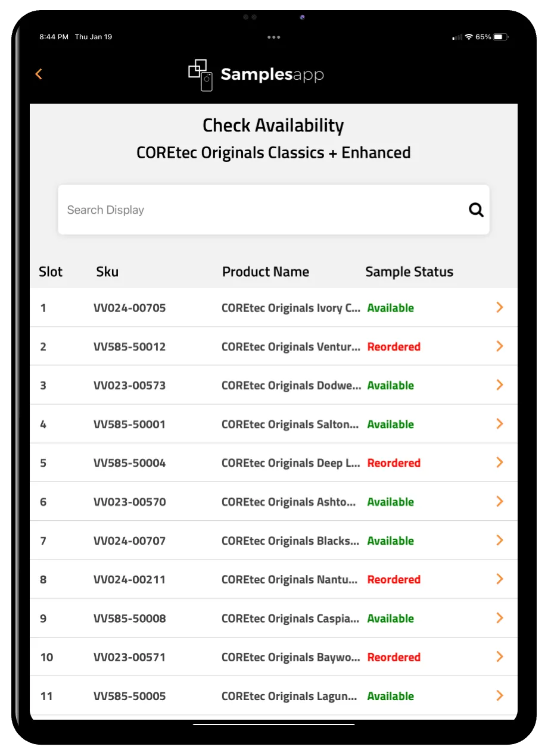Tap the battery status icon
The width and height of the screenshot is (548, 756).
coord(500,37)
